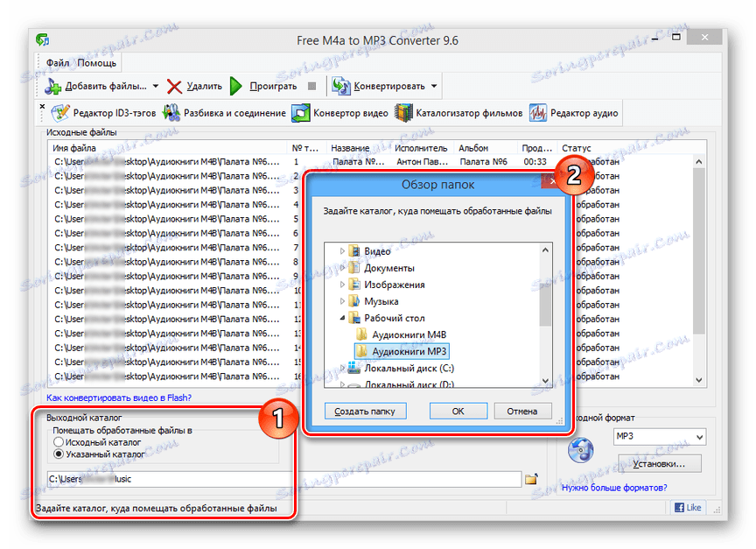Click the Локальный диск (C:) drive icon

pyautogui.click(x=354, y=368)
